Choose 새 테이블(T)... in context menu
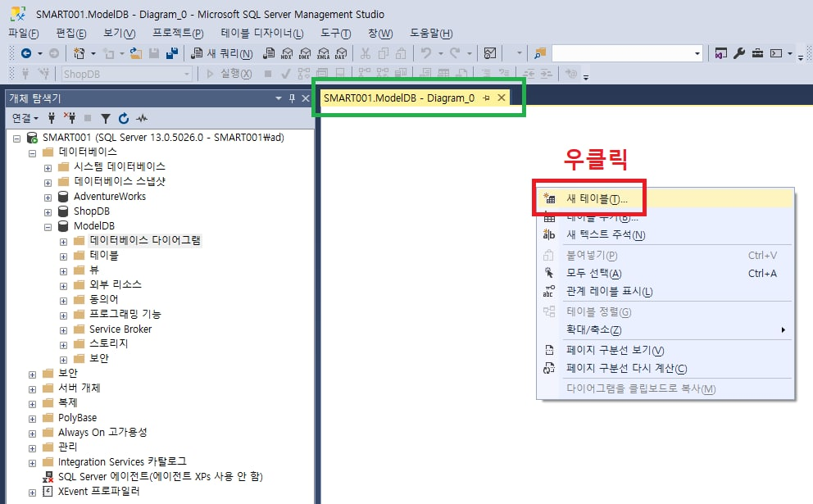 point(665,198)
